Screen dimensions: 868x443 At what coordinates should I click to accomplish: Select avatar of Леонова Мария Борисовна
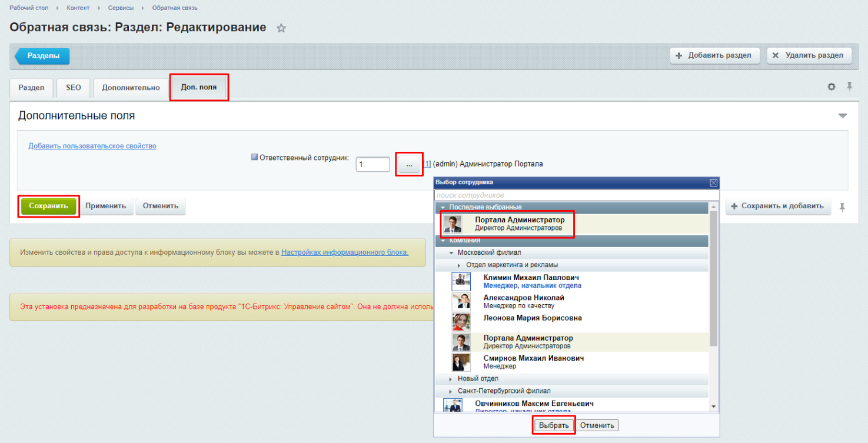tap(461, 322)
